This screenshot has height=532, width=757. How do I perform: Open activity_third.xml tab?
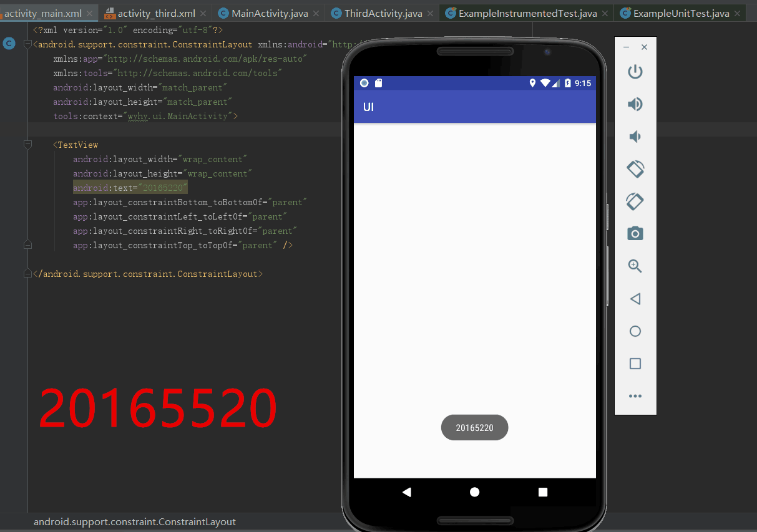pyautogui.click(x=156, y=13)
